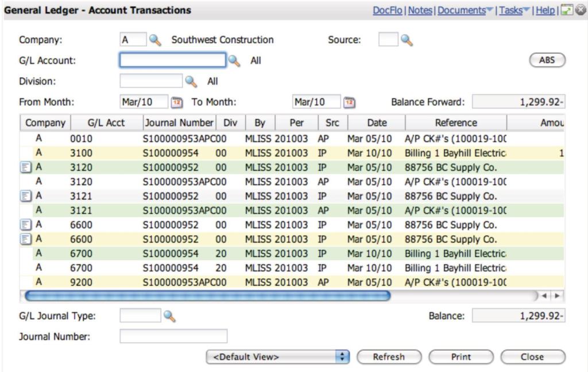Image resolution: width=588 pixels, height=372 pixels.
Task: Click the horizontal scrollbar of the table
Action: (x=207, y=296)
